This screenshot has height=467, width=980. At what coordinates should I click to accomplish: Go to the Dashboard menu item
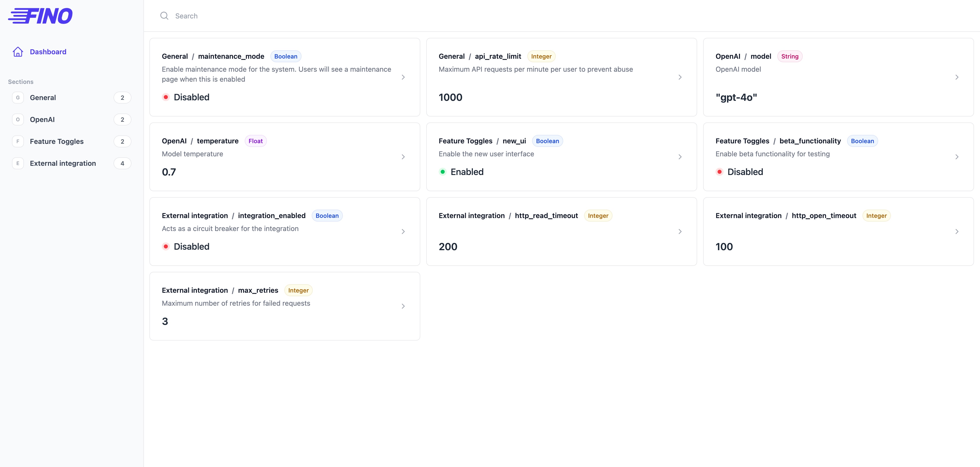48,52
